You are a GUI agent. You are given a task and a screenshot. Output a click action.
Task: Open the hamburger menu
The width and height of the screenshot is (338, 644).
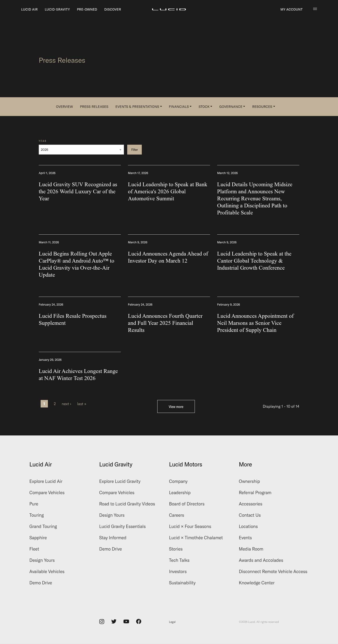[x=315, y=9]
